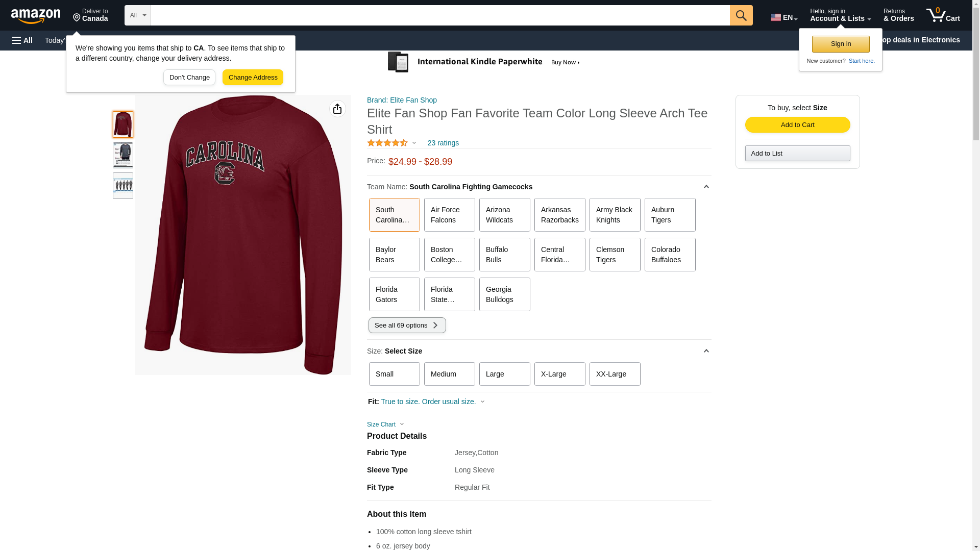Click the search magnifier button
Viewport: 980px width, 551px height.
pos(741,15)
